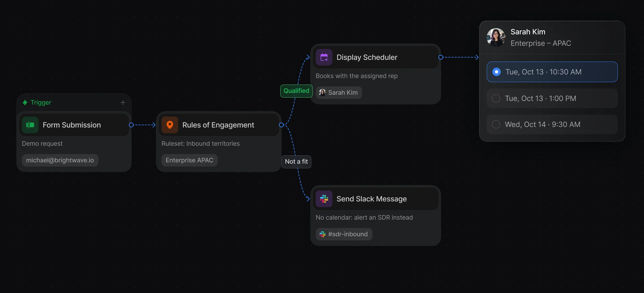Select the Display Scheduler node title
This screenshot has width=644, height=293.
(367, 57)
